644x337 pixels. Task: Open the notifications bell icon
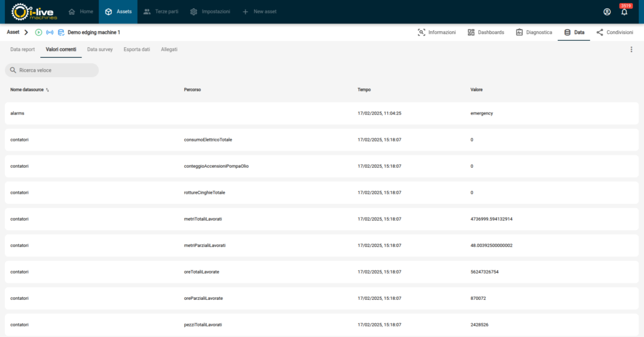624,12
